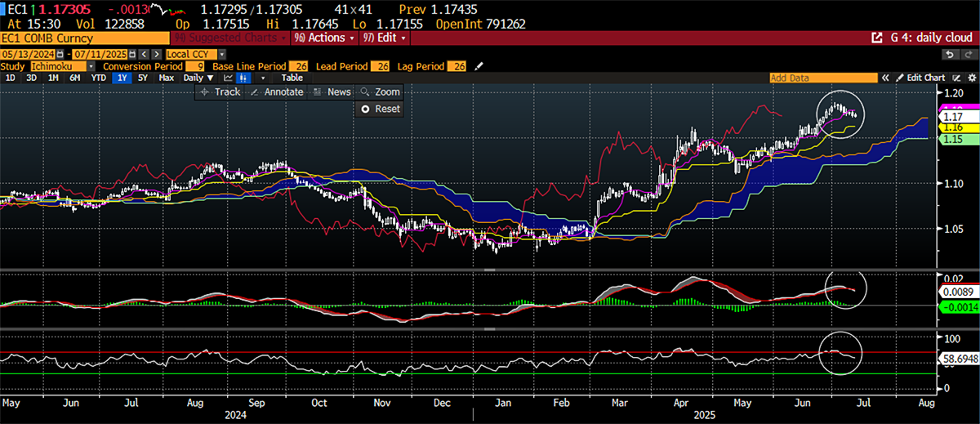Viewport: 980px width, 424px height.
Task: Click the Edit Chart button
Action: [921, 78]
